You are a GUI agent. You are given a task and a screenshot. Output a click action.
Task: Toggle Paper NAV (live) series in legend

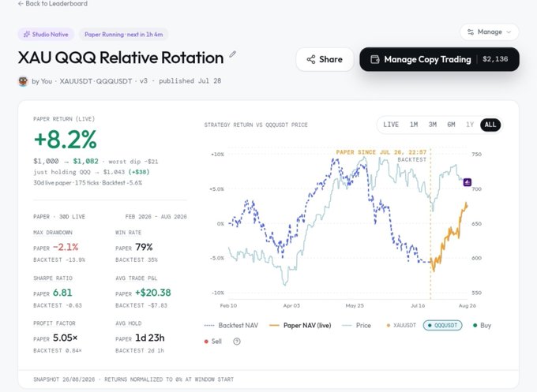coord(300,325)
